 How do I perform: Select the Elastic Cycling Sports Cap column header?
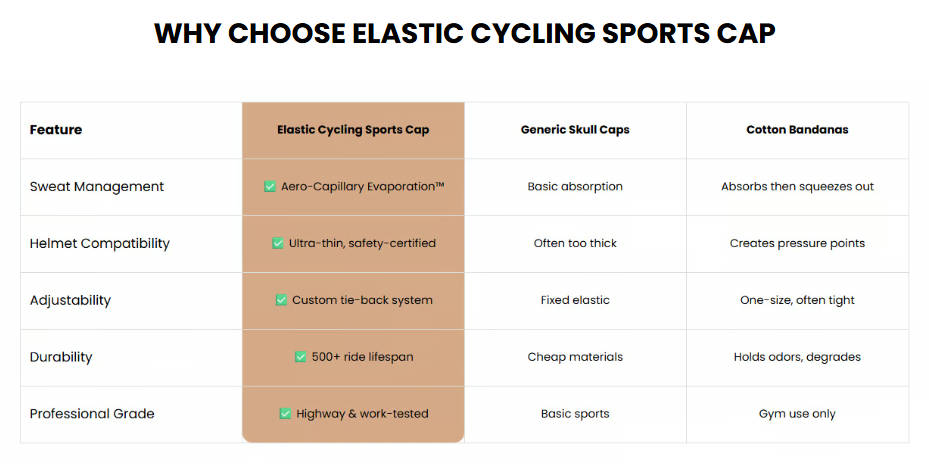click(x=353, y=130)
